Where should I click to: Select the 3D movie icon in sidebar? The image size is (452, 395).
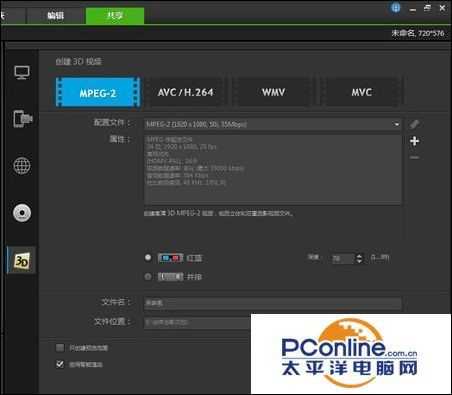click(x=22, y=260)
